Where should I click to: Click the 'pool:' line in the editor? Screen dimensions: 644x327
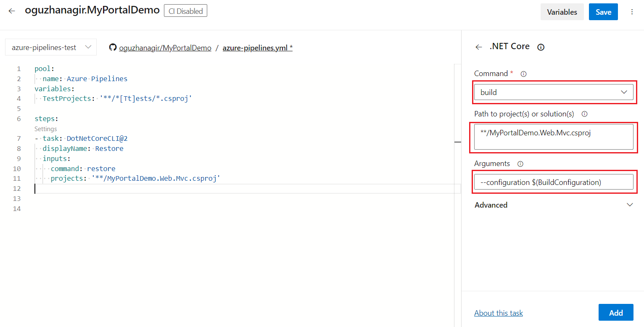[x=45, y=69]
